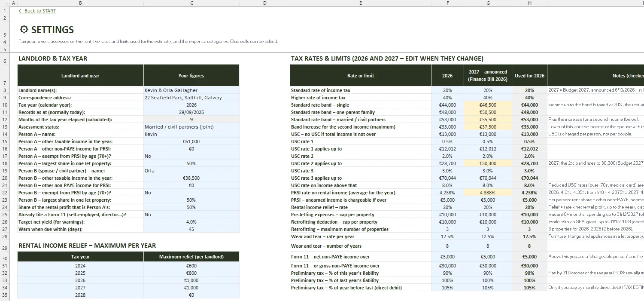644x301 pixels.
Task: Edit 2027 second income increase €37,500
Action: coord(488,127)
